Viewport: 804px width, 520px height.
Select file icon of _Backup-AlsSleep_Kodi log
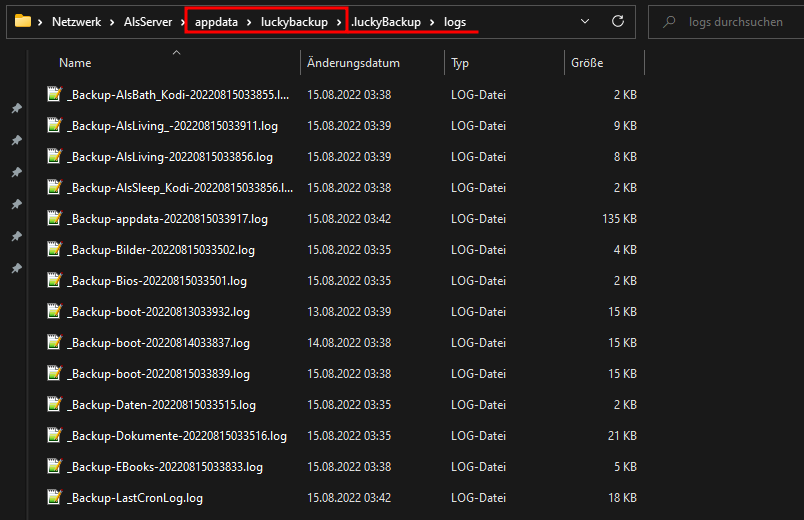click(x=54, y=188)
